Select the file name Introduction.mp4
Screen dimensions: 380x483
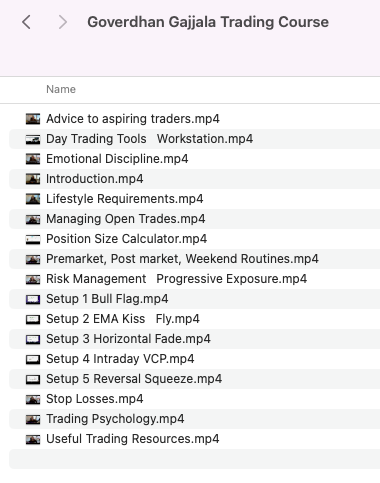(95, 179)
